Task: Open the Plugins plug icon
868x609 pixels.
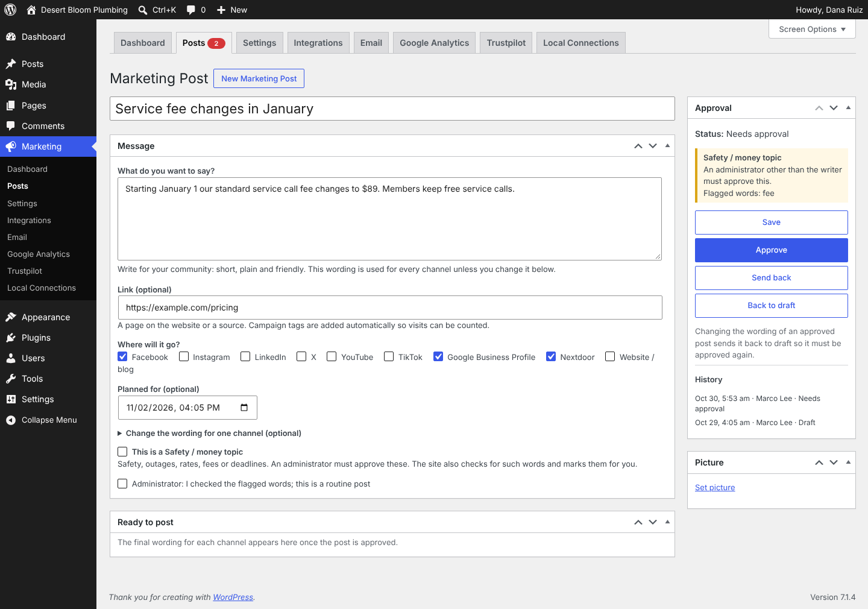Action: (11, 338)
